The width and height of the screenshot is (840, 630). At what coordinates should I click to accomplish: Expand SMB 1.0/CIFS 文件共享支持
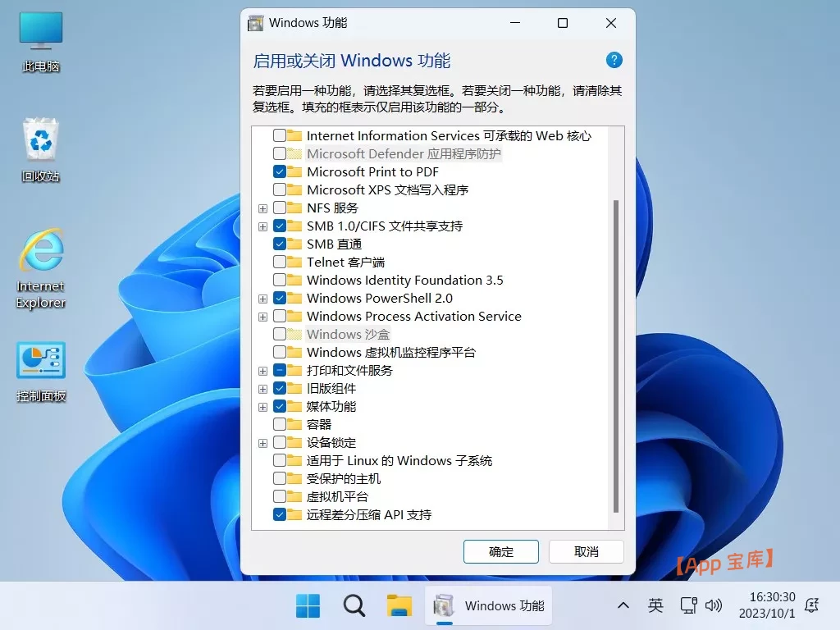pos(262,226)
